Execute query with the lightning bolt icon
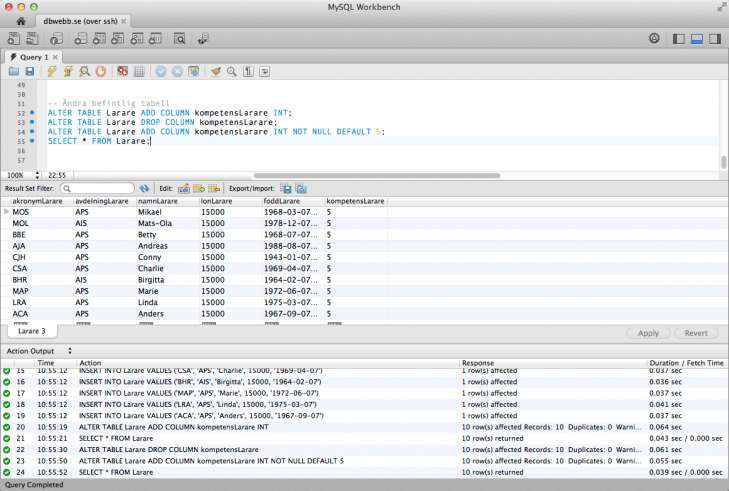 pyautogui.click(x=52, y=71)
